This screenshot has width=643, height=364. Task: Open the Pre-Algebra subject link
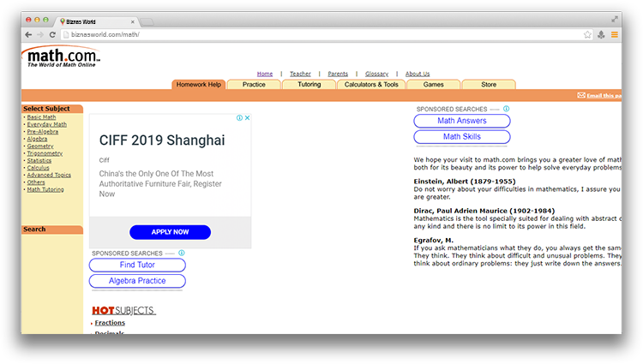43,131
